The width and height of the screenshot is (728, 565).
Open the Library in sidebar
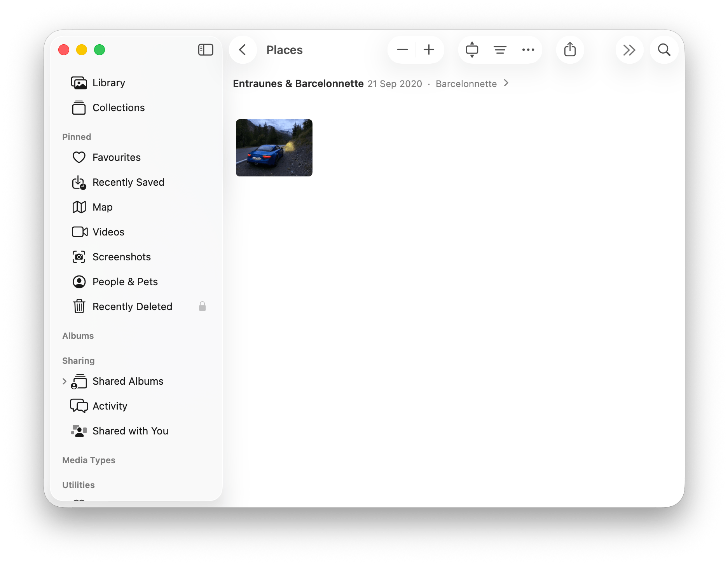108,83
